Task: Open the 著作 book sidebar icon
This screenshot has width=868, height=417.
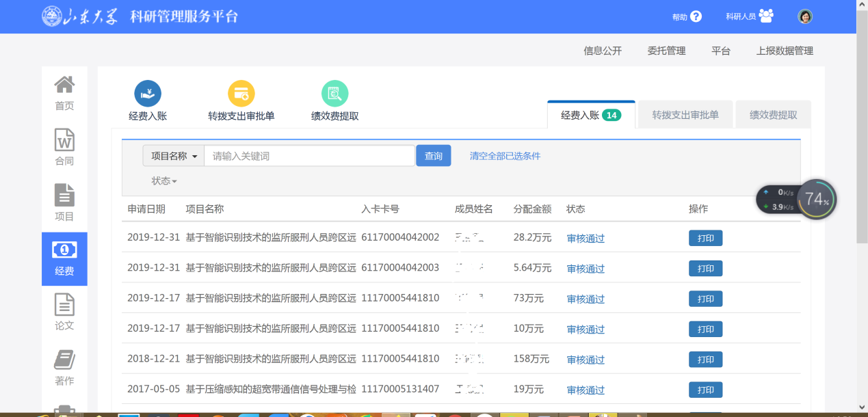Action: (x=64, y=360)
